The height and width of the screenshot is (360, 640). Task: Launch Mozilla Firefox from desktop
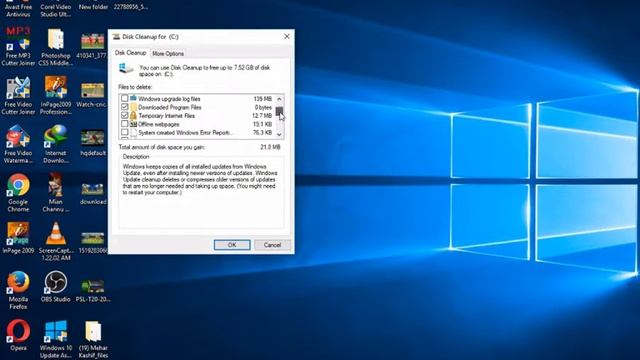pyautogui.click(x=18, y=290)
